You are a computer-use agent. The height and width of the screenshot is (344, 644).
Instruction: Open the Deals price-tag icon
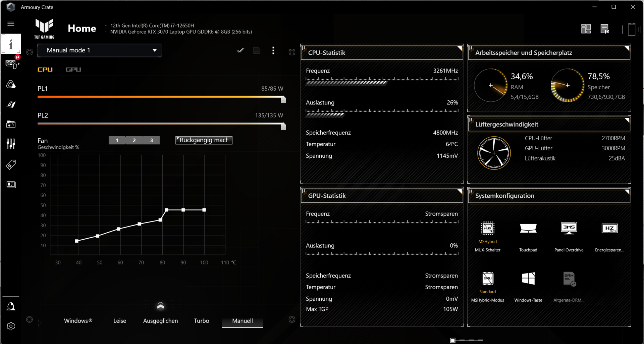11,164
